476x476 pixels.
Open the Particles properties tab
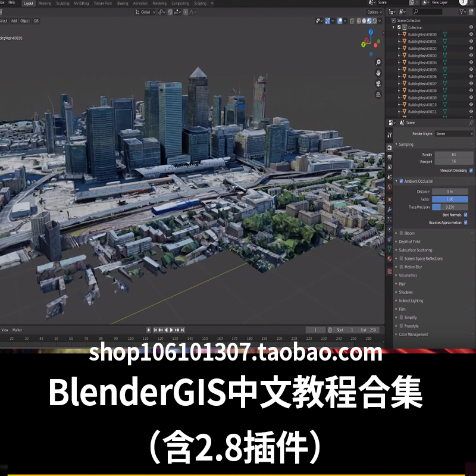click(x=390, y=219)
